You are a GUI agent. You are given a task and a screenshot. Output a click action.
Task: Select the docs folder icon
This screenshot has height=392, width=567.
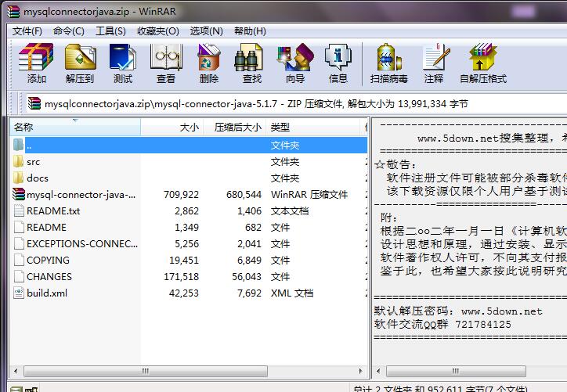pyautogui.click(x=19, y=178)
